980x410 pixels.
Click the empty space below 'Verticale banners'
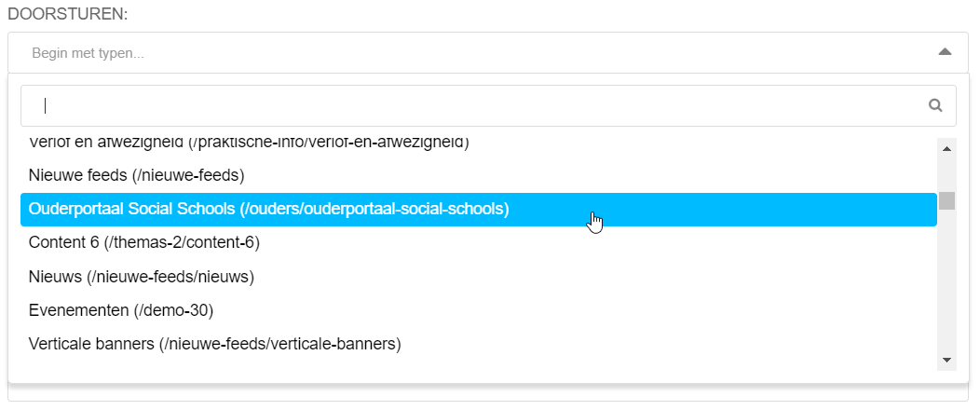pos(466,367)
